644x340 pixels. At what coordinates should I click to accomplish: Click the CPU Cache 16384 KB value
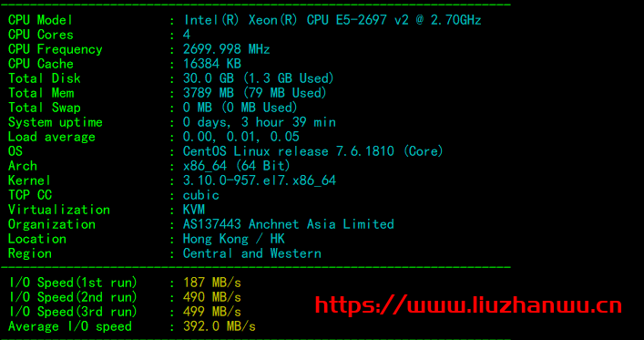click(x=212, y=64)
